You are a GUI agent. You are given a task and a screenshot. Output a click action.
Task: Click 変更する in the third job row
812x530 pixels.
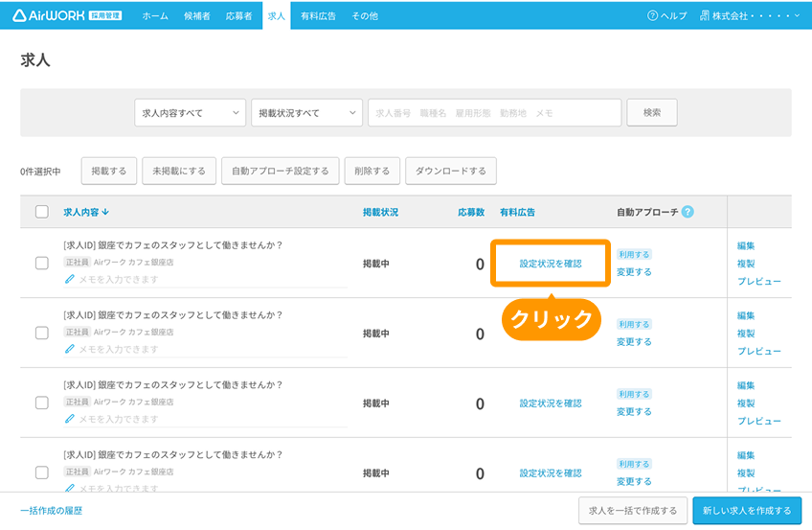(x=634, y=412)
